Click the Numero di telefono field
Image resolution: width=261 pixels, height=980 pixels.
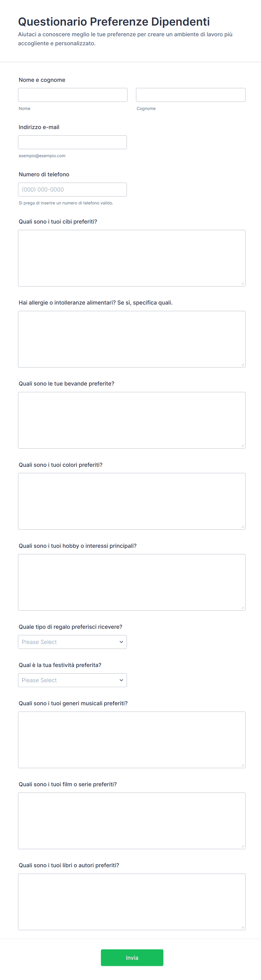click(x=72, y=189)
